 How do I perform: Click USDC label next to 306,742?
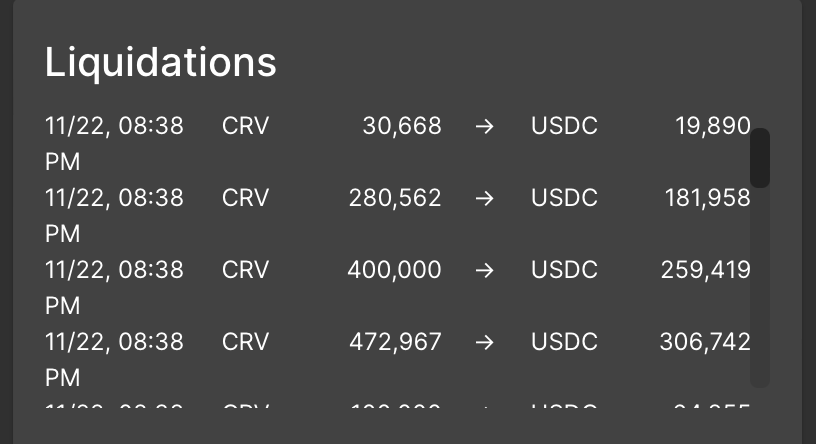coord(564,342)
